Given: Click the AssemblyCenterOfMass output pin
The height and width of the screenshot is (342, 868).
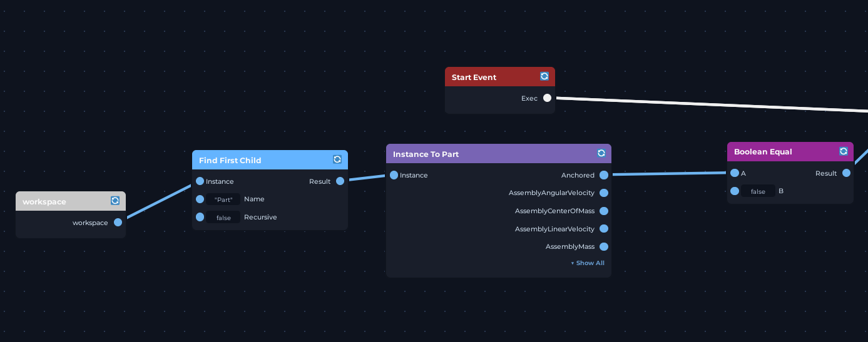Looking at the screenshot, I should (603, 211).
